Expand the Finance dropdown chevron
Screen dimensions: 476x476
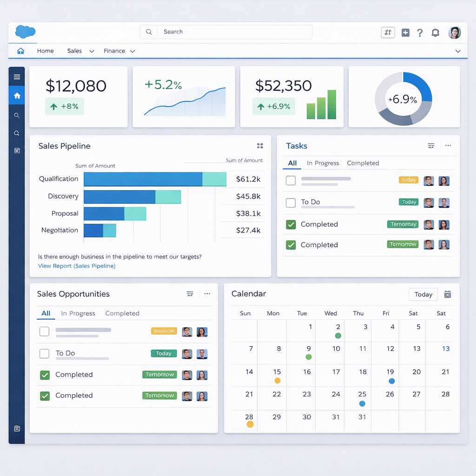132,51
